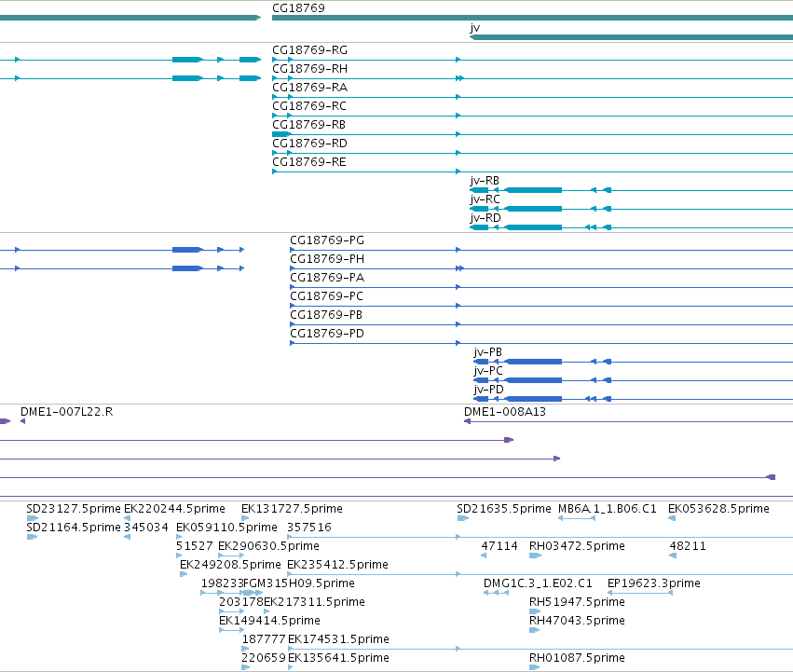
Task: Click the CG18769 gene label
Action: tap(298, 8)
